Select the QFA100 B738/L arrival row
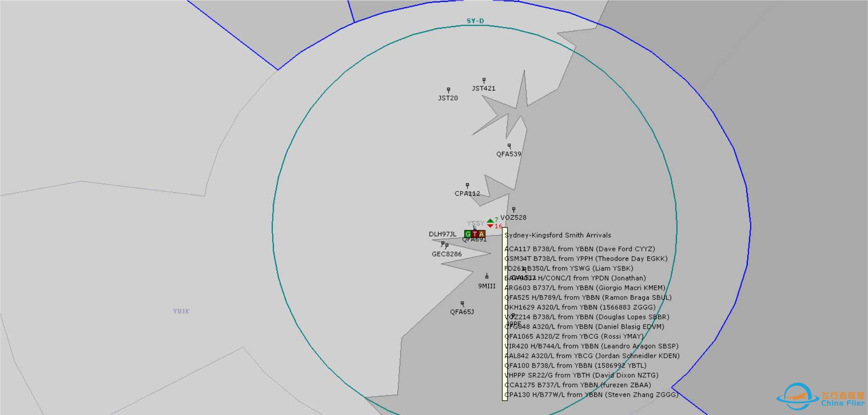This screenshot has height=415, width=868. [x=575, y=366]
